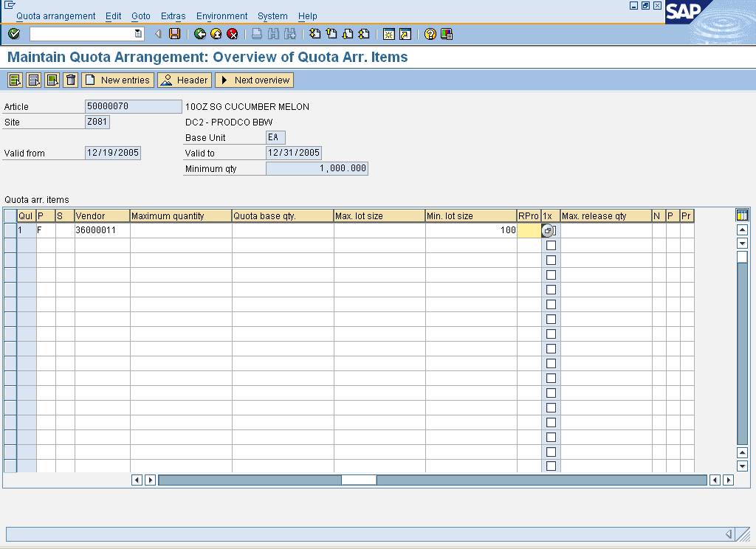Viewport: 756px width, 549px height.
Task: Open the value help button beside the RPro cell
Action: click(547, 230)
